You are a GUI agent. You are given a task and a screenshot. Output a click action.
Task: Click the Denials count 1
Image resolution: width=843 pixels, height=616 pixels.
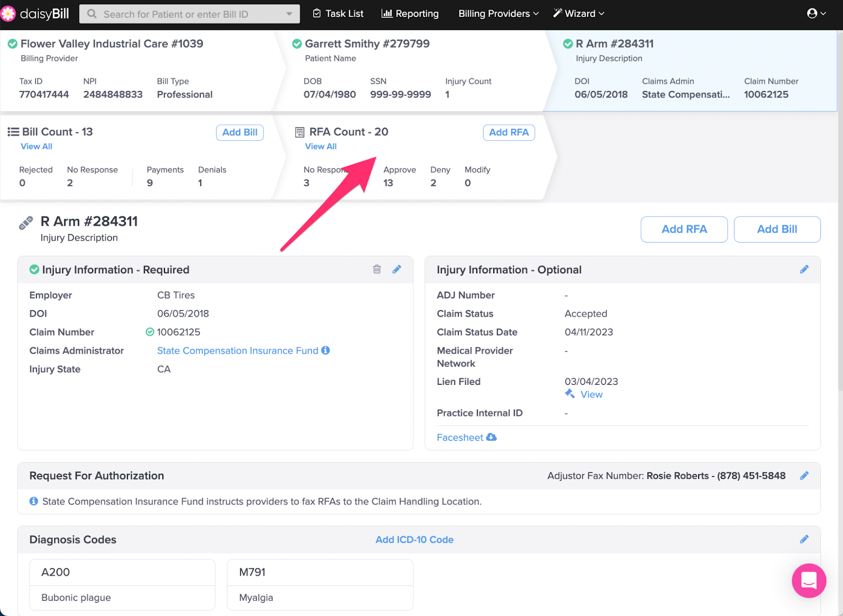click(200, 183)
